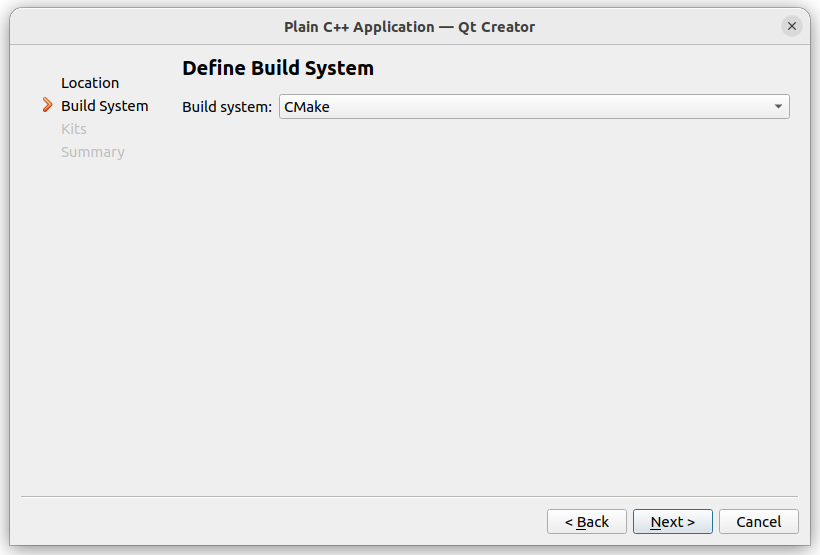
Task: Open the CMake build system combo box
Action: (534, 107)
